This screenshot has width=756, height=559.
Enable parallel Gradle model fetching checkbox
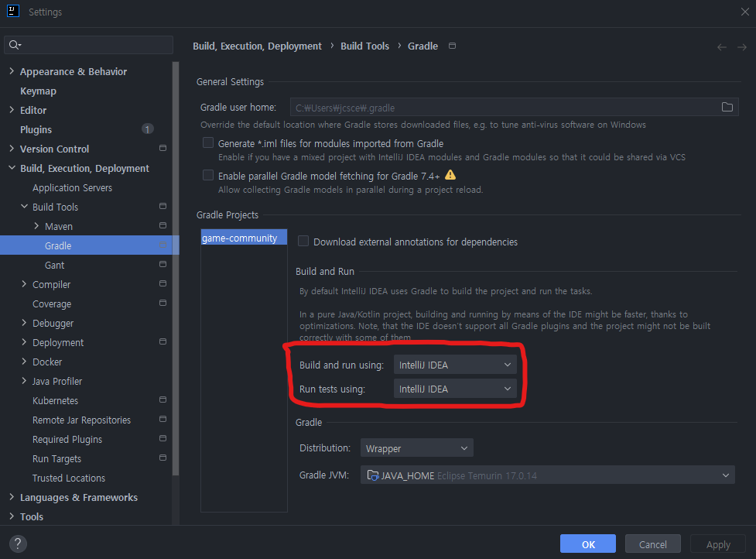pyautogui.click(x=208, y=175)
